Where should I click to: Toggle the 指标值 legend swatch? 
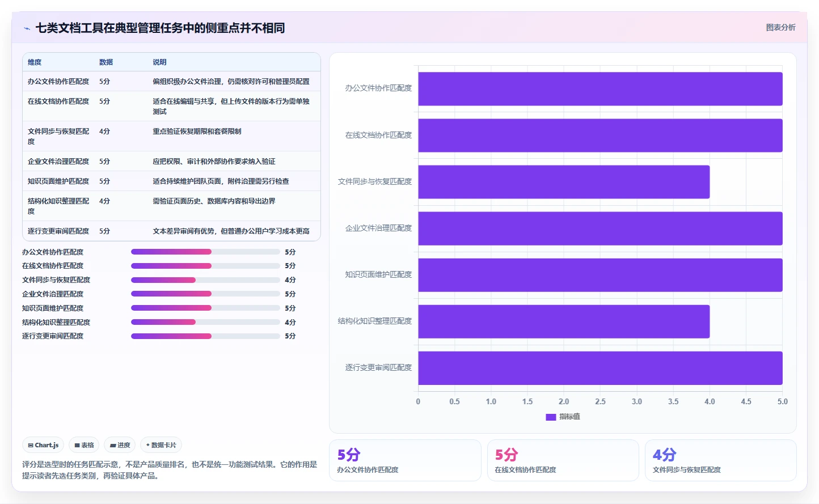(x=551, y=417)
